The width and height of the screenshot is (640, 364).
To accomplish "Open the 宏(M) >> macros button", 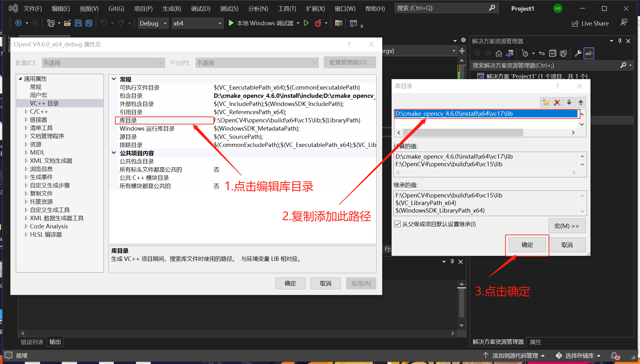I will [567, 226].
